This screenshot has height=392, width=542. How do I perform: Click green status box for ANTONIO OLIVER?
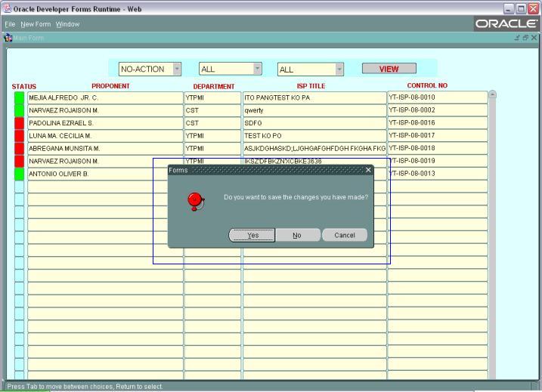[x=20, y=174]
